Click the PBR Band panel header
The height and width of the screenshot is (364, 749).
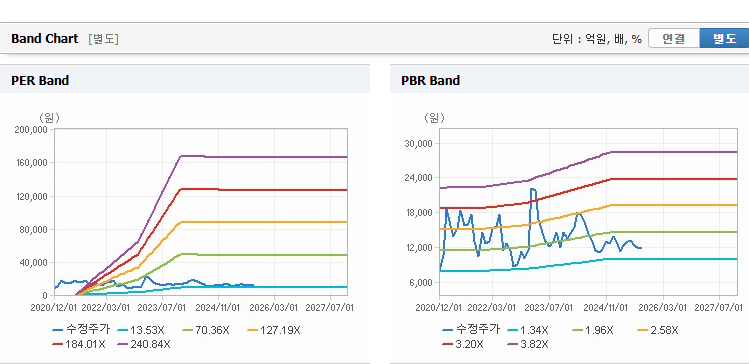pyautogui.click(x=569, y=79)
